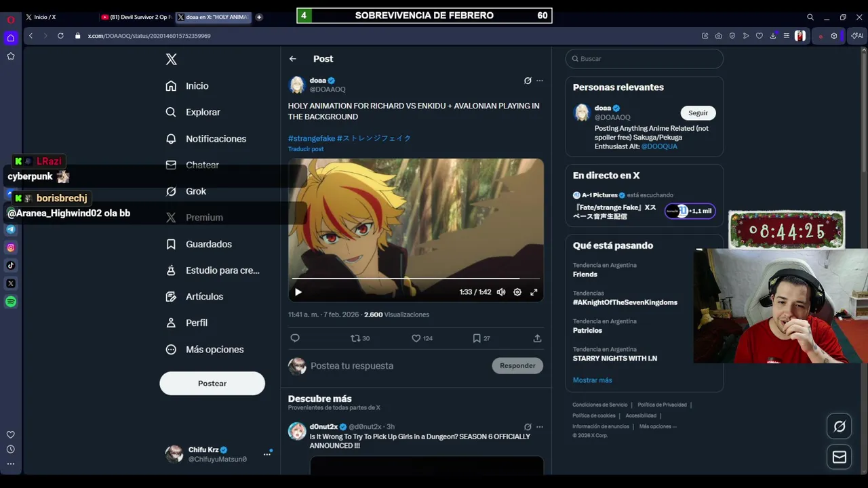Click the Buscar search field
This screenshot has height=488, width=868.
pyautogui.click(x=644, y=59)
